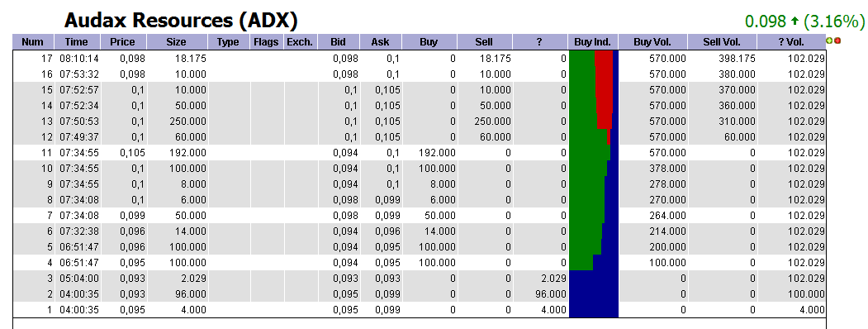Image resolution: width=868 pixels, height=329 pixels.
Task: Click Sell Vol. 310.000 in row 13
Action: tap(737, 121)
